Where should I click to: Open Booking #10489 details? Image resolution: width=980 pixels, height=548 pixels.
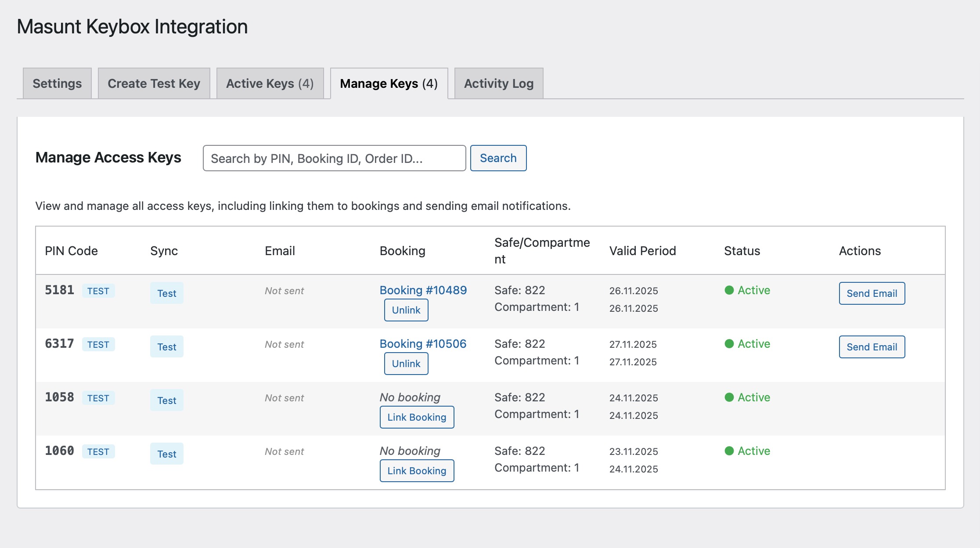pyautogui.click(x=423, y=290)
